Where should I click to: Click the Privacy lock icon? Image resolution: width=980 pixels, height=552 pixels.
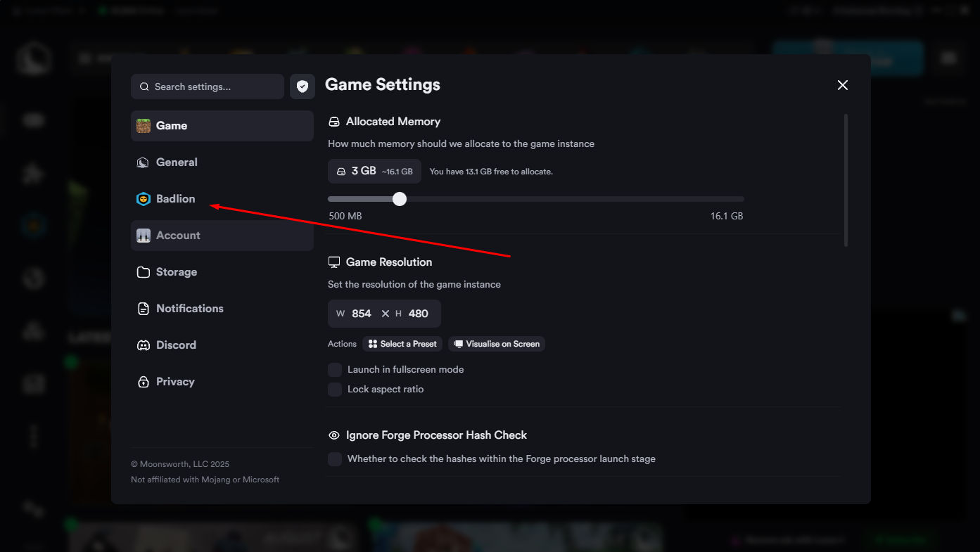pos(144,382)
